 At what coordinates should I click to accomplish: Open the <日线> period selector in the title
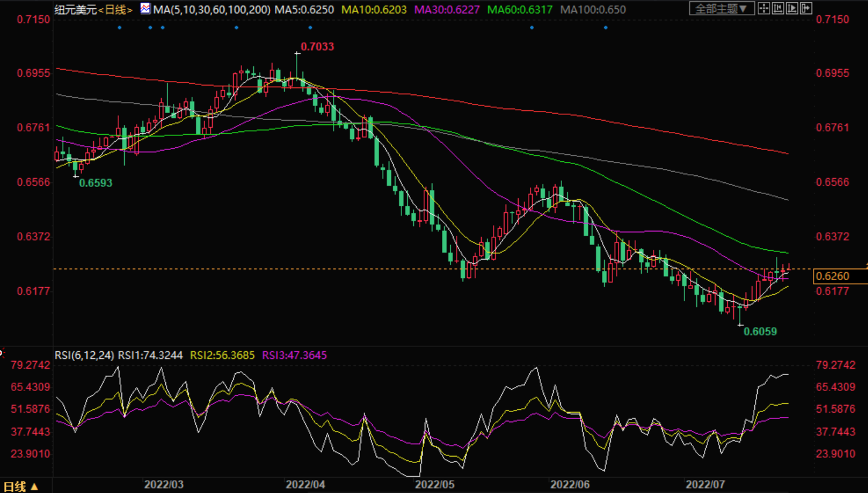[115, 9]
